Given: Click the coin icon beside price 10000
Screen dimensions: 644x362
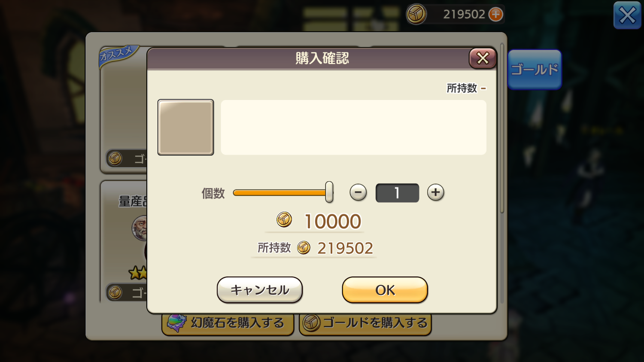Looking at the screenshot, I should tap(284, 220).
